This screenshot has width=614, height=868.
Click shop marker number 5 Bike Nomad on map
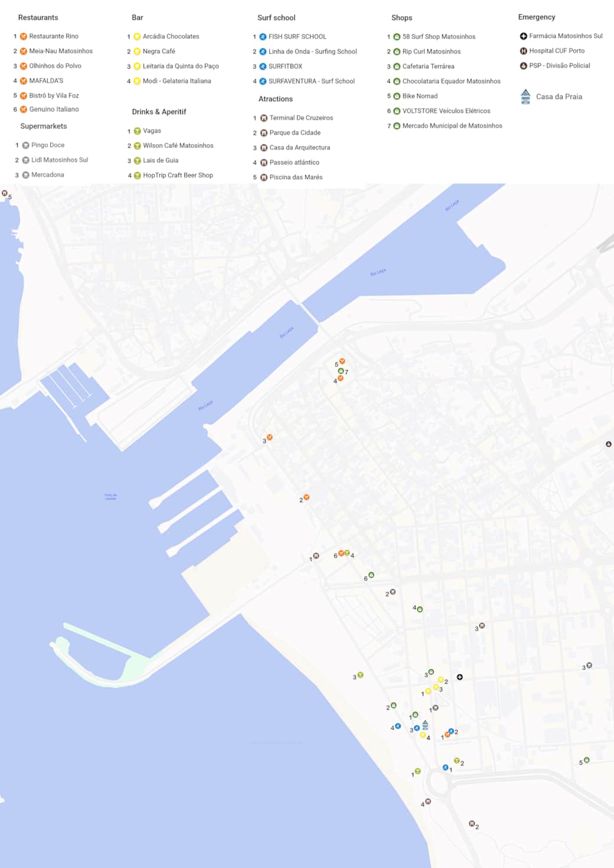(586, 760)
